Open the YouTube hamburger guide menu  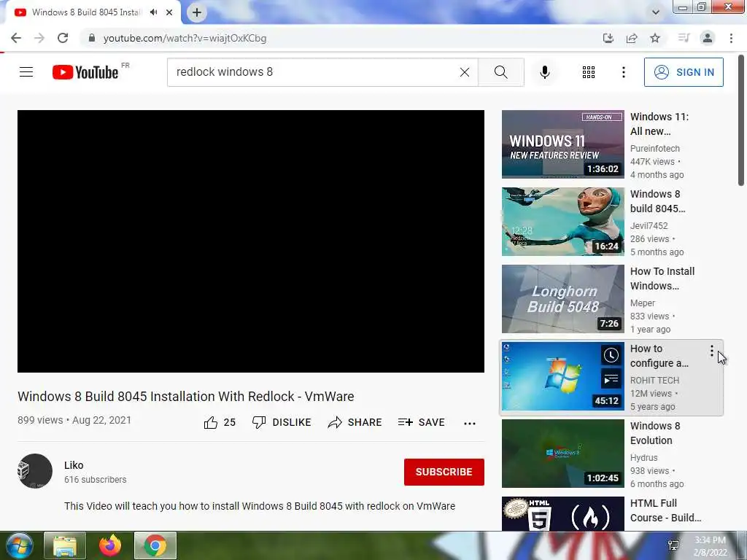click(26, 72)
